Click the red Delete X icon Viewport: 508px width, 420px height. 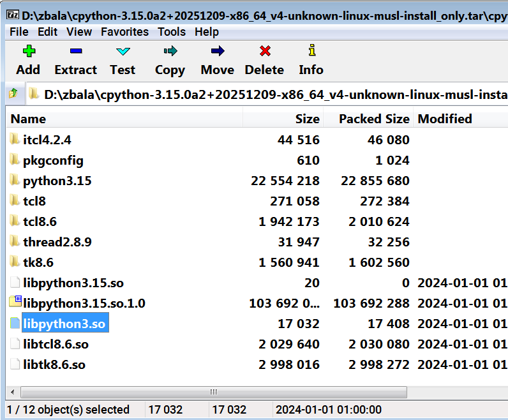264,52
